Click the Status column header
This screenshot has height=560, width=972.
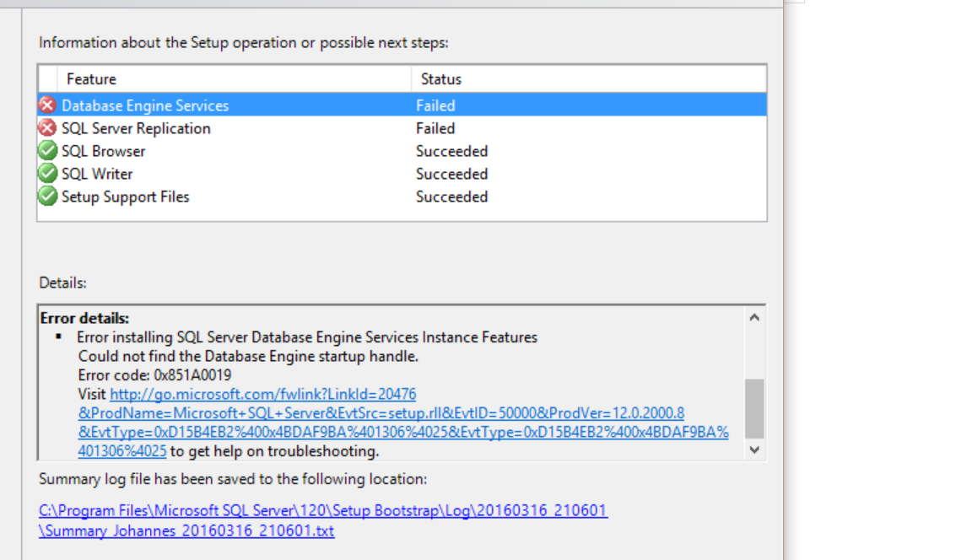tap(589, 79)
